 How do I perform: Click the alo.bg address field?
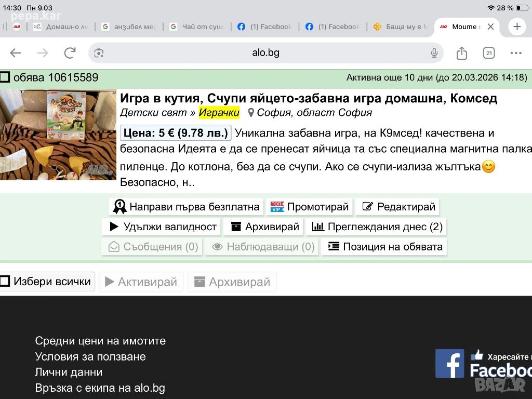265,53
